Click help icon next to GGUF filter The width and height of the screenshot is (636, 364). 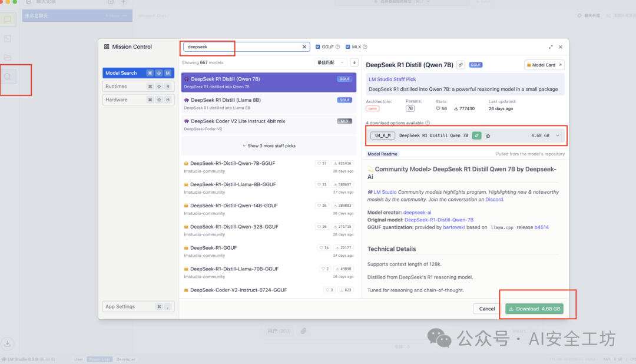click(338, 47)
